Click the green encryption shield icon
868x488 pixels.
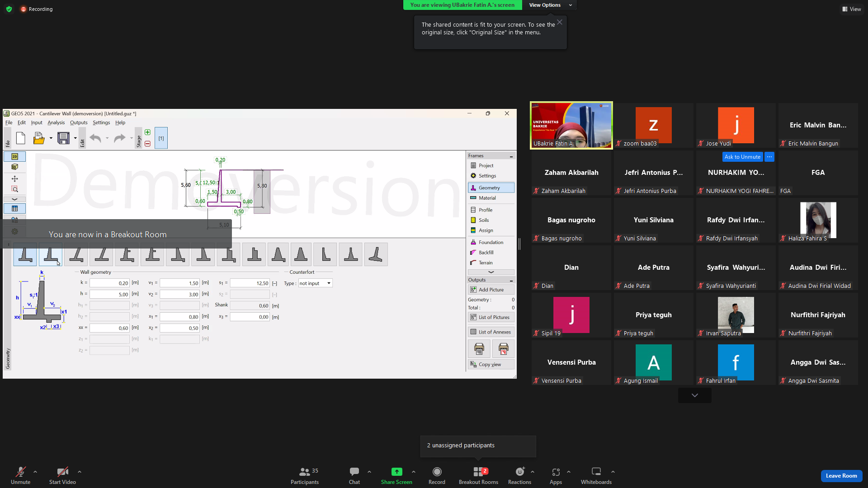(x=9, y=9)
